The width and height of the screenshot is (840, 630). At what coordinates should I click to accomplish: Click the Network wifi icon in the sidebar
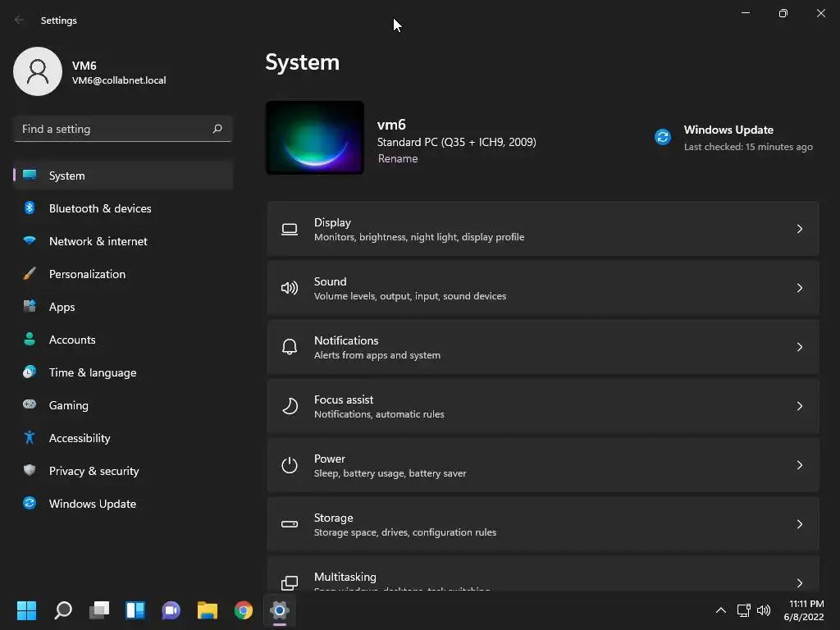pyautogui.click(x=30, y=240)
